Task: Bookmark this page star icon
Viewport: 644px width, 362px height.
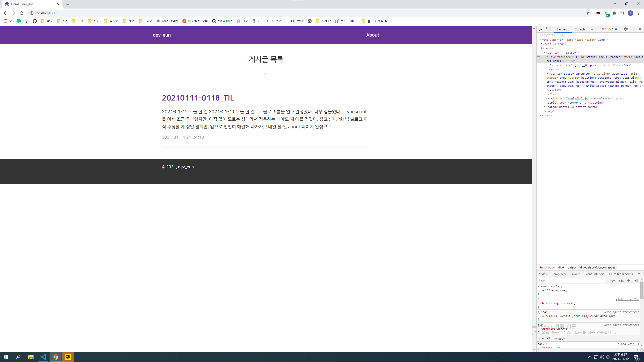Action: tap(588, 13)
